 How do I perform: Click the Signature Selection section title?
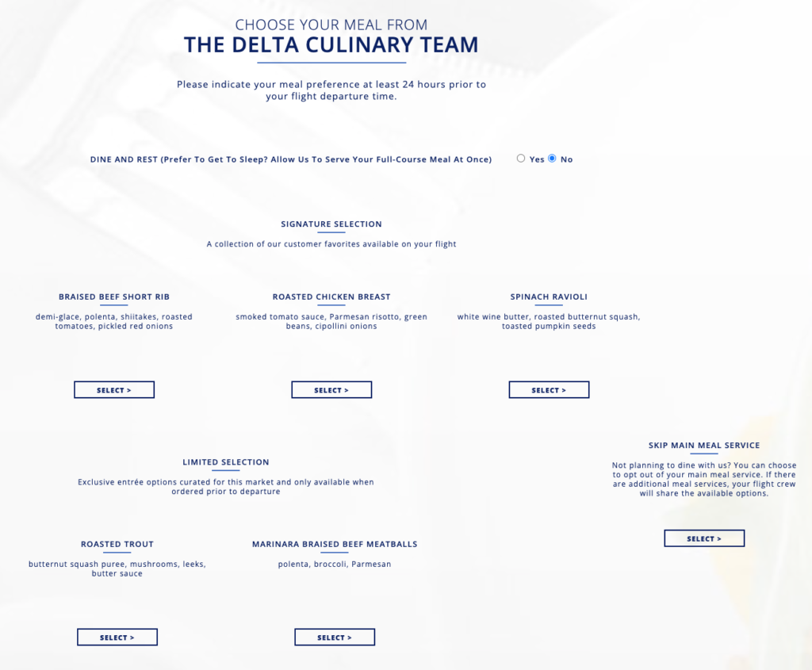point(331,224)
